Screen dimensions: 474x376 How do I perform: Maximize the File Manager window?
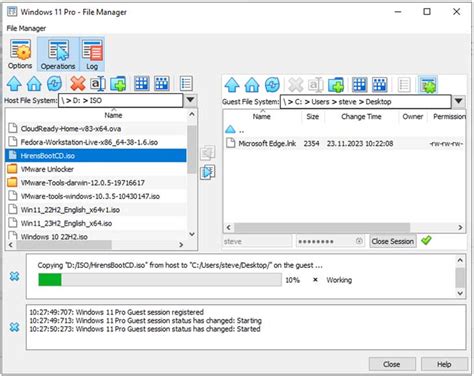(x=427, y=12)
